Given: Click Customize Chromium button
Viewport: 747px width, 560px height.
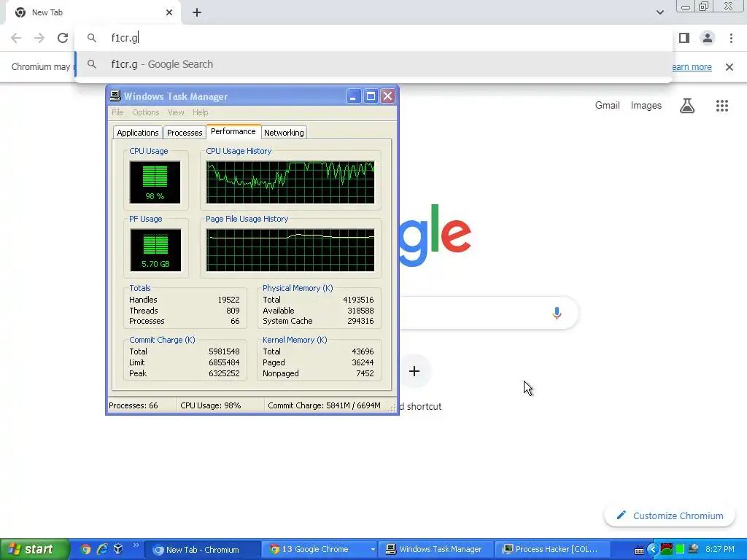Looking at the screenshot, I should (x=670, y=516).
